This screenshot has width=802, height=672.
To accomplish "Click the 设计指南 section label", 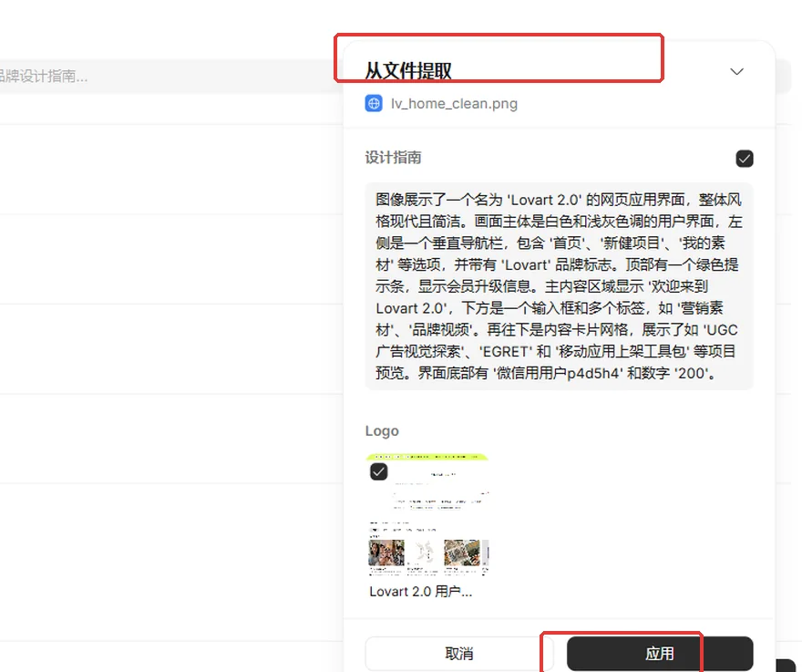I will click(x=394, y=158).
